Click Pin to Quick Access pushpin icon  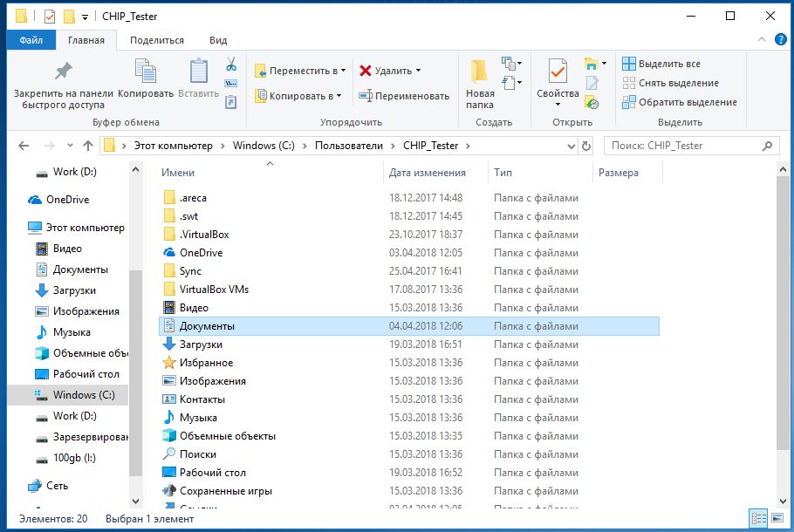pos(63,71)
